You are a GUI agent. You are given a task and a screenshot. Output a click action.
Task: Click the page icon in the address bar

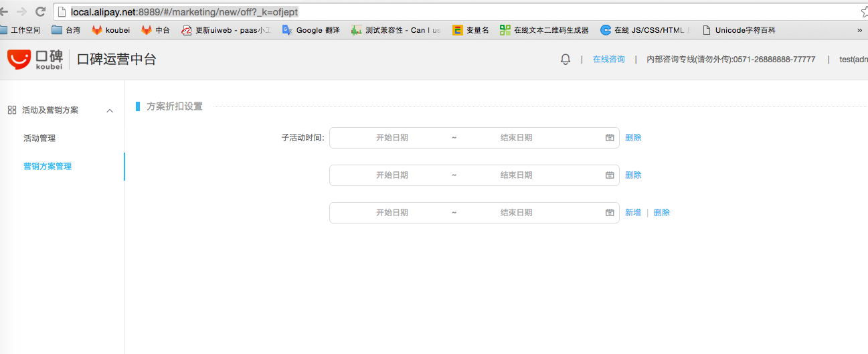(63, 11)
